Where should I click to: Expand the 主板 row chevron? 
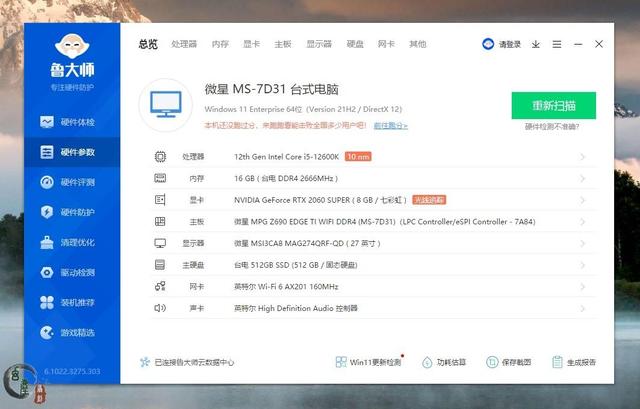[582, 222]
